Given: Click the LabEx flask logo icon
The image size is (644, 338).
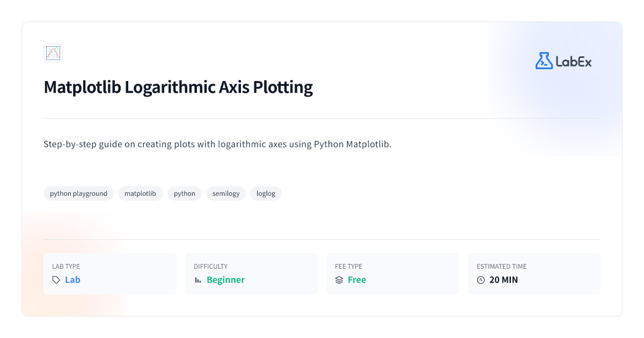Looking at the screenshot, I should 544,61.
